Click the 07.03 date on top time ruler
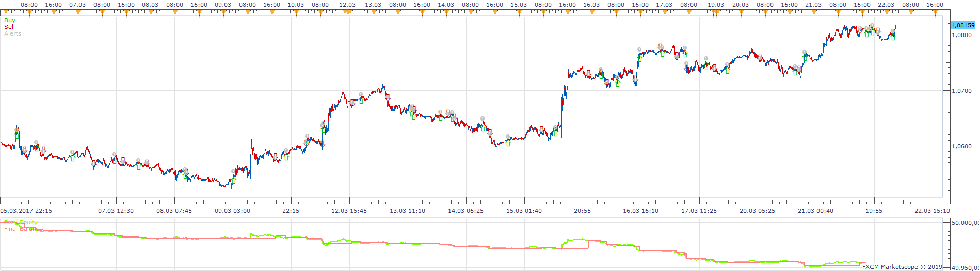980x271 pixels. pos(77,5)
